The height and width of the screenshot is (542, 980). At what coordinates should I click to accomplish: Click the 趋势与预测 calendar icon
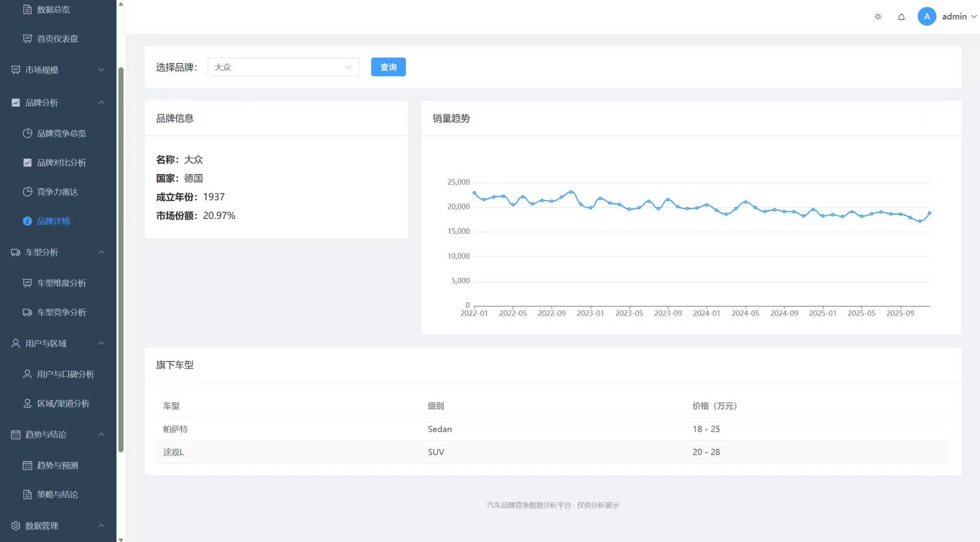point(27,465)
